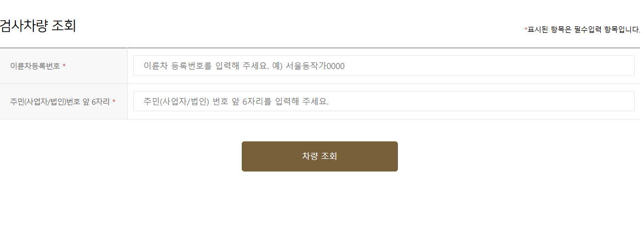Click the red asterisk beside 이륜차등록번호

click(x=65, y=66)
